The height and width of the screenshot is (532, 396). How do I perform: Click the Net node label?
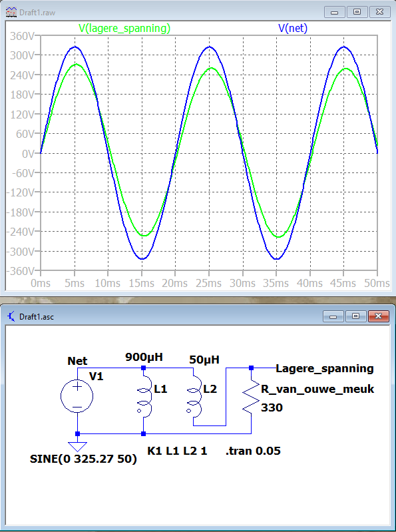click(77, 361)
